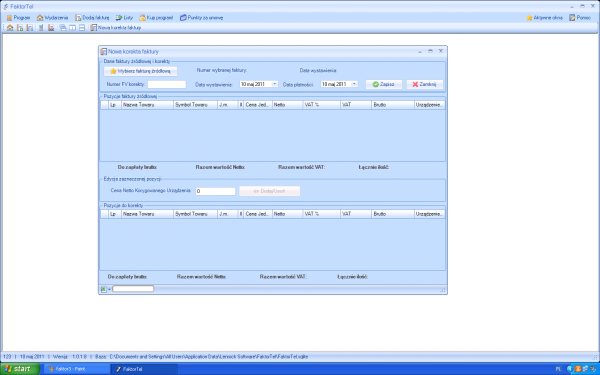
Task: Click Netto header in correction positions table
Action: 287,214
